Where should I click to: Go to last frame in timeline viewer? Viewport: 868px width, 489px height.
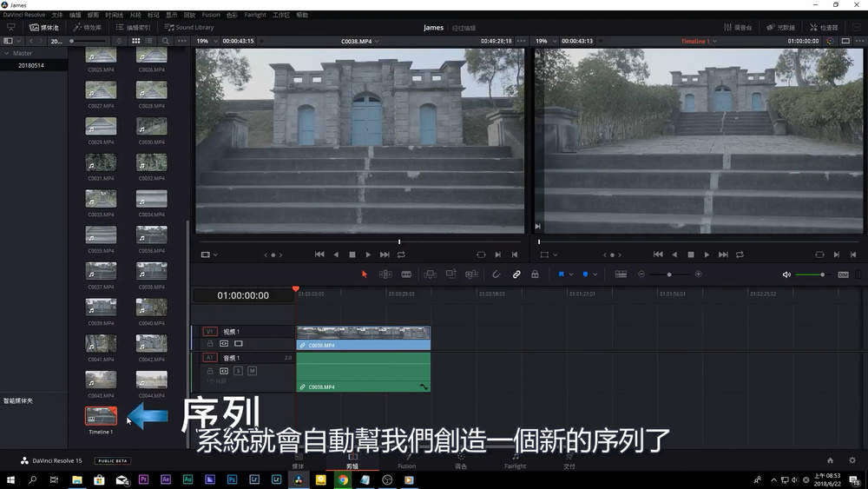pos(723,254)
